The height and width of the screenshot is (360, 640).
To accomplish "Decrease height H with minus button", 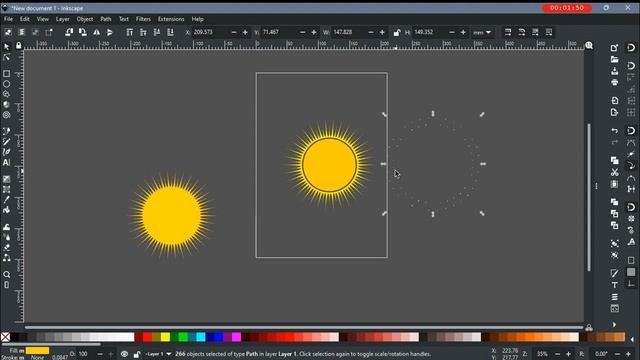I will click(452, 32).
